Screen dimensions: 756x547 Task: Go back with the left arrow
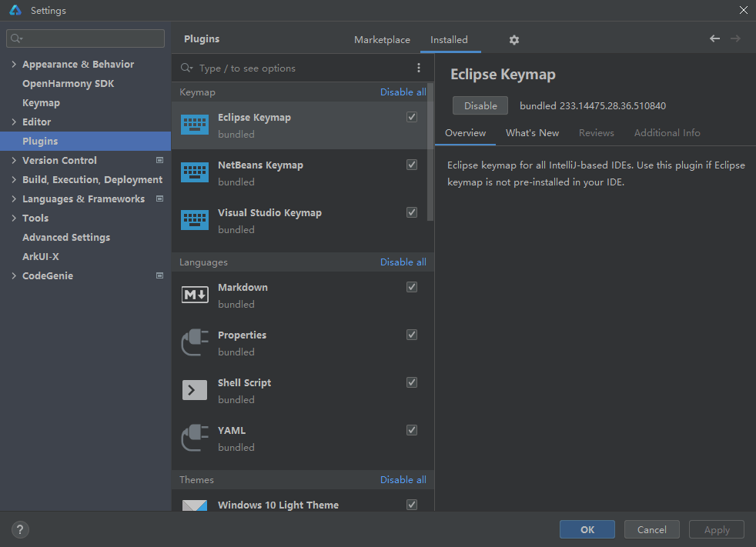tap(714, 38)
